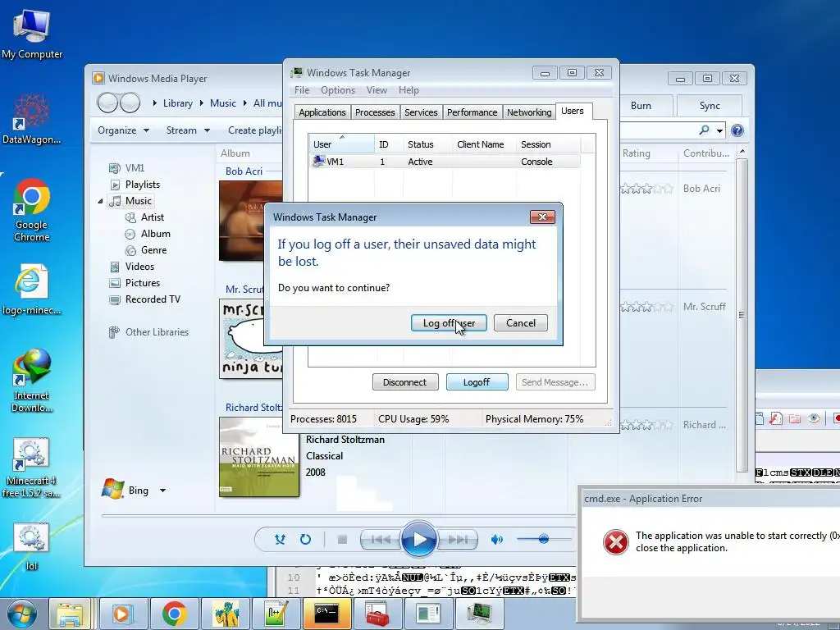The height and width of the screenshot is (630, 840).
Task: Click the Media Player play button
Action: (419, 540)
